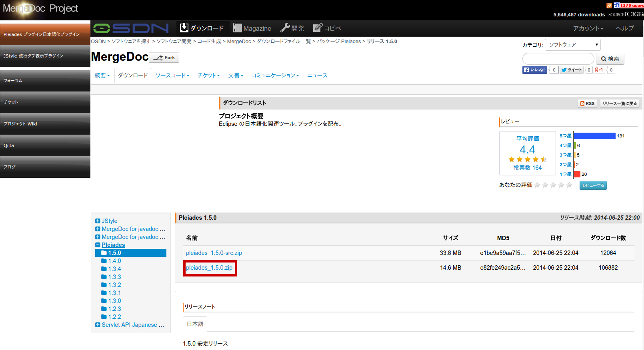This screenshot has width=644, height=350.
Task: Open the ソースコード dropdown menu
Action: [x=172, y=76]
